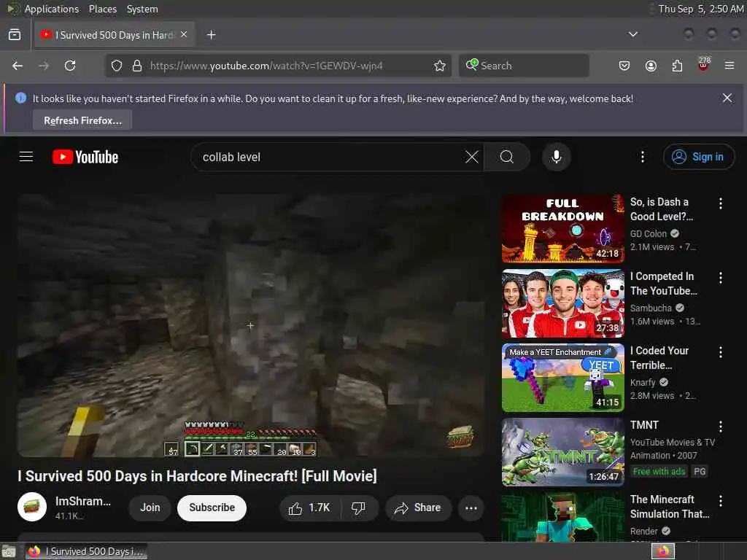The width and height of the screenshot is (747, 560).
Task: Open YouTube settings three-dot menu
Action: click(x=643, y=157)
